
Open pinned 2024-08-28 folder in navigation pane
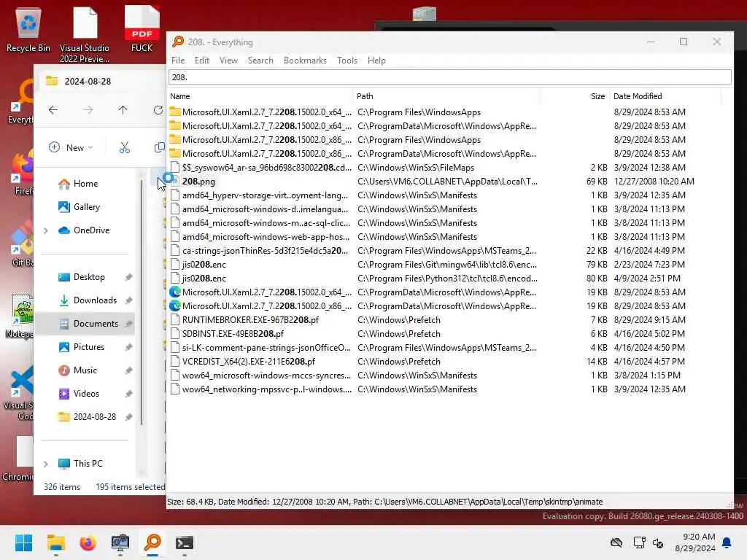click(94, 417)
